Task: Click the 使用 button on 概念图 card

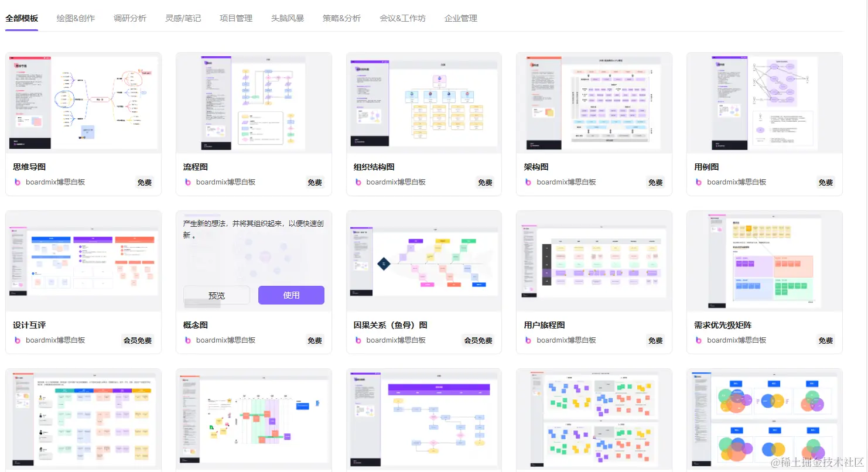Action: (291, 295)
